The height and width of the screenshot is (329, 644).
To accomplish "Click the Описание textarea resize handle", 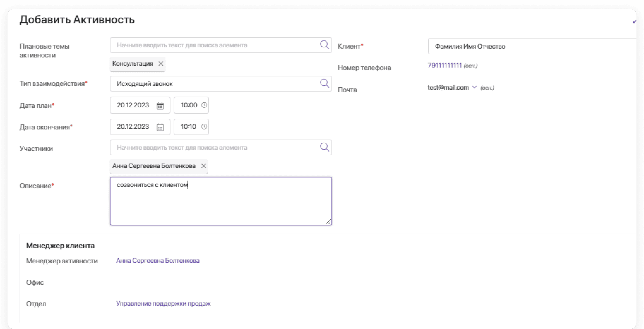I will tap(329, 222).
